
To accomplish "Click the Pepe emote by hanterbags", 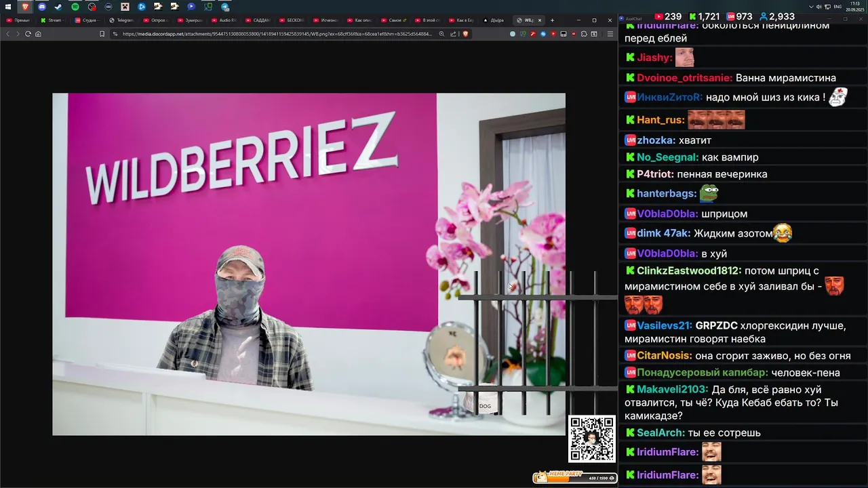I will point(709,194).
